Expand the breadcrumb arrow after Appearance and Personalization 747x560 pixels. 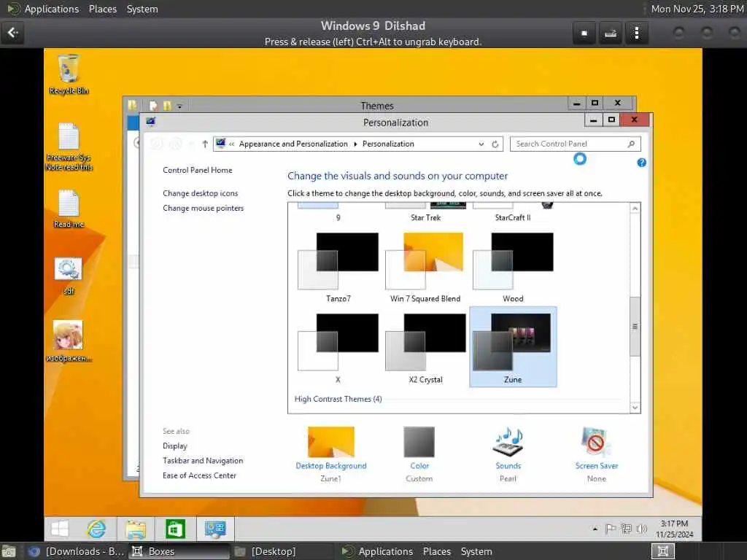pyautogui.click(x=355, y=144)
